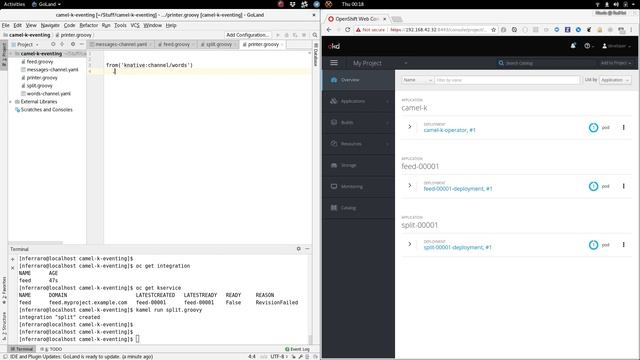Open the My Project selector dropdown
Image resolution: width=640 pixels, height=360 pixels.
[380, 63]
